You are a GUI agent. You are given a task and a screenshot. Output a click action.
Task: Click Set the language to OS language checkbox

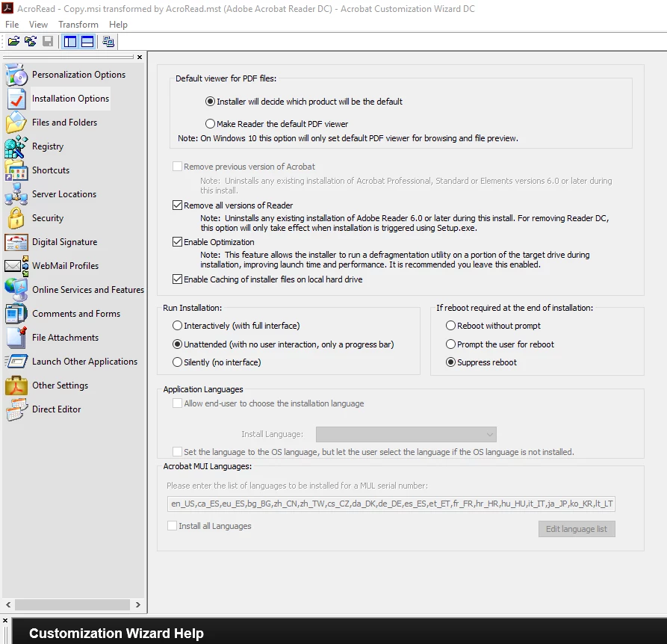[x=177, y=452]
